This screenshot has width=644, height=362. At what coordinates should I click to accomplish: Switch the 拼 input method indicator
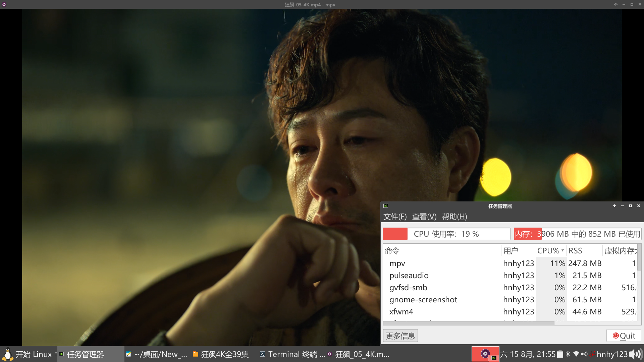click(593, 354)
